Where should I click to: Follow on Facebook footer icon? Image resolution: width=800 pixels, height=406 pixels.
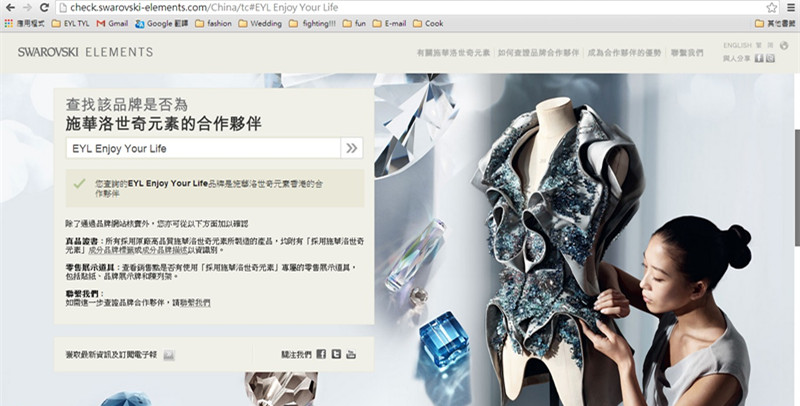pos(321,354)
